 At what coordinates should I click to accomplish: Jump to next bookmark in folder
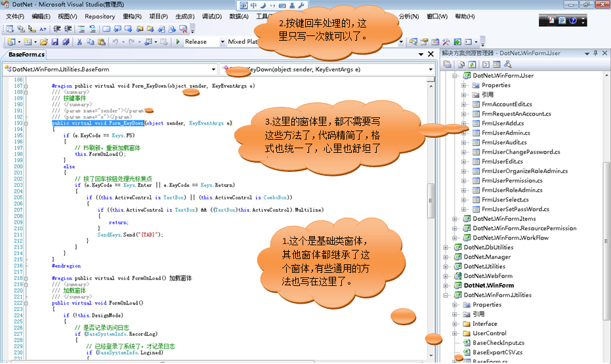click(x=150, y=28)
